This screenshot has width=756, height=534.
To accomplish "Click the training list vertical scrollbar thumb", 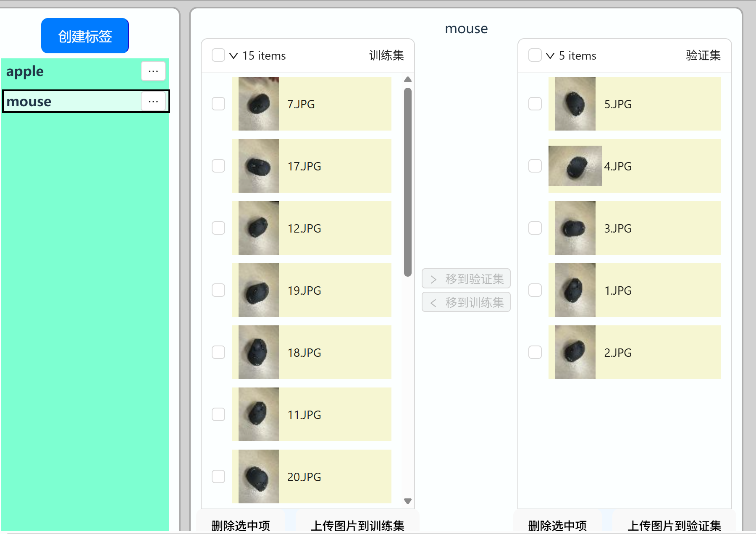I will click(x=407, y=182).
